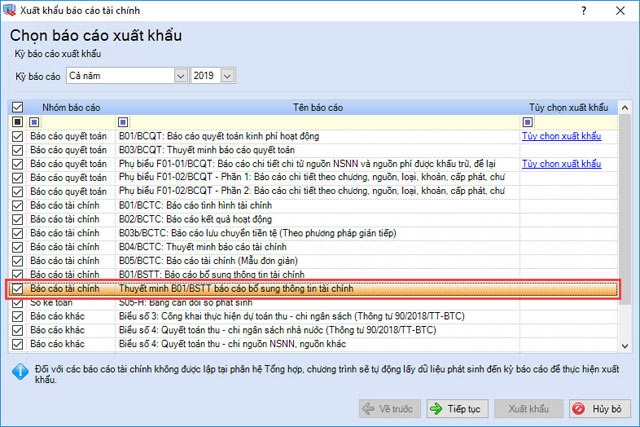Sort by Tên báo cáo column header
The image size is (640, 427).
tap(318, 107)
